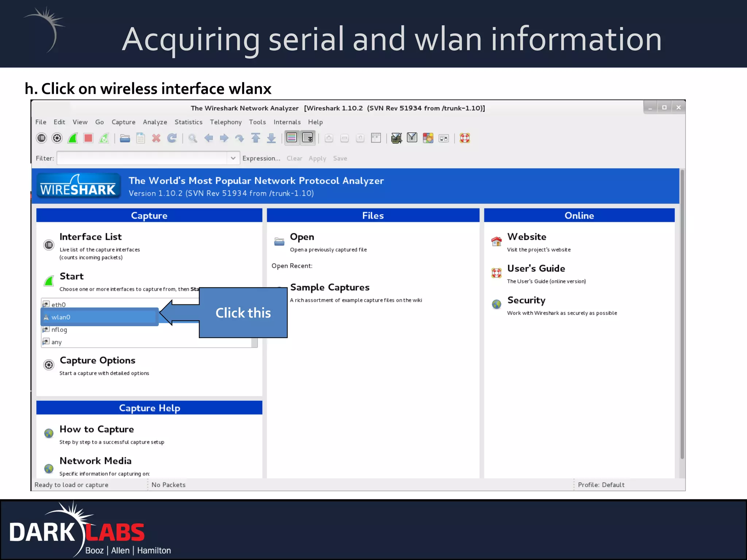Click the filter Save button
The image size is (747, 560).
[x=340, y=158]
